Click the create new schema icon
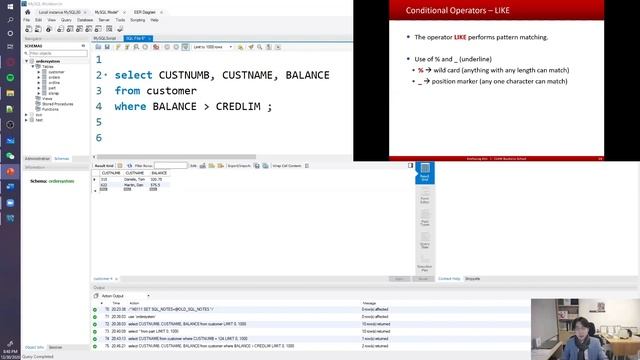The image size is (640, 360). coord(60,29)
